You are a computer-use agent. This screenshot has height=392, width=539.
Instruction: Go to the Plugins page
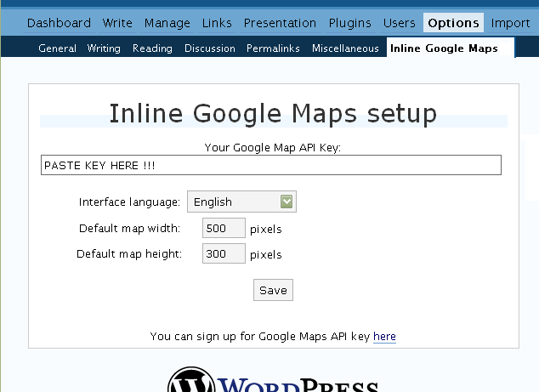pos(349,23)
